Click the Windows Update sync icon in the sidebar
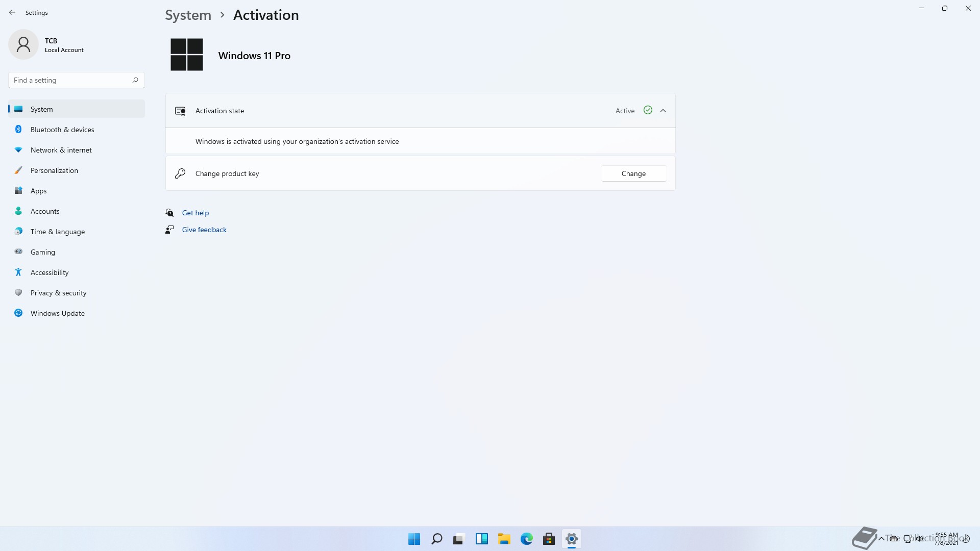 pyautogui.click(x=18, y=313)
